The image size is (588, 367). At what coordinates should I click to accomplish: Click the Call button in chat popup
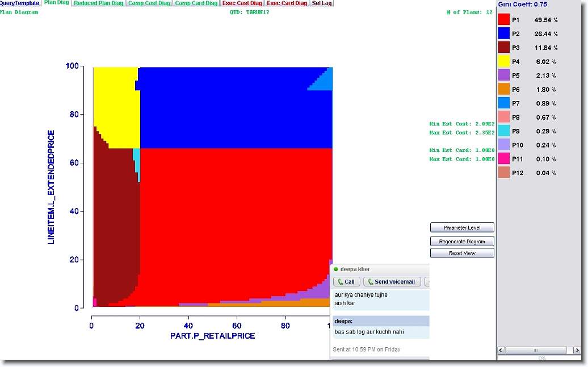346,282
